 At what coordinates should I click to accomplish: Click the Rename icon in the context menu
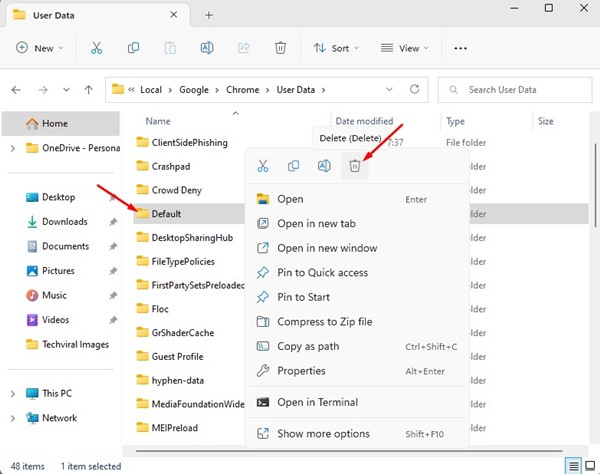(x=324, y=166)
